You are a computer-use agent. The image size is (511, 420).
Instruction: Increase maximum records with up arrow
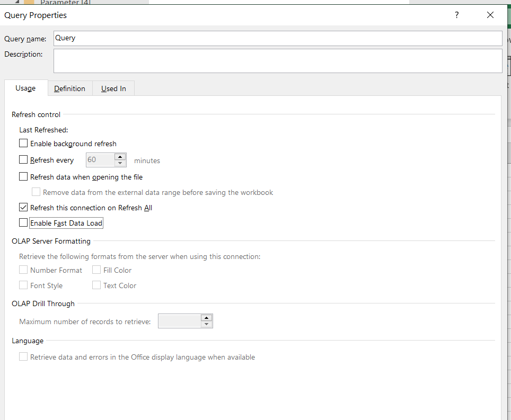pyautogui.click(x=207, y=318)
